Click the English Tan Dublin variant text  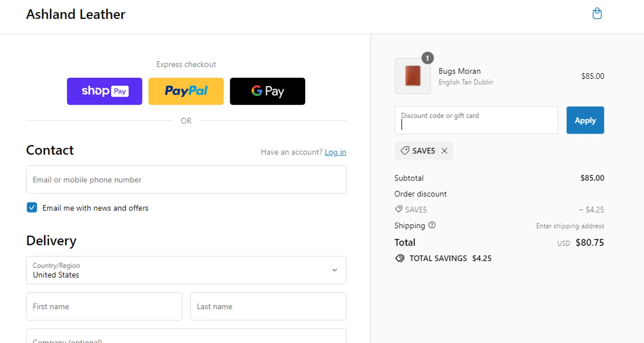(466, 82)
